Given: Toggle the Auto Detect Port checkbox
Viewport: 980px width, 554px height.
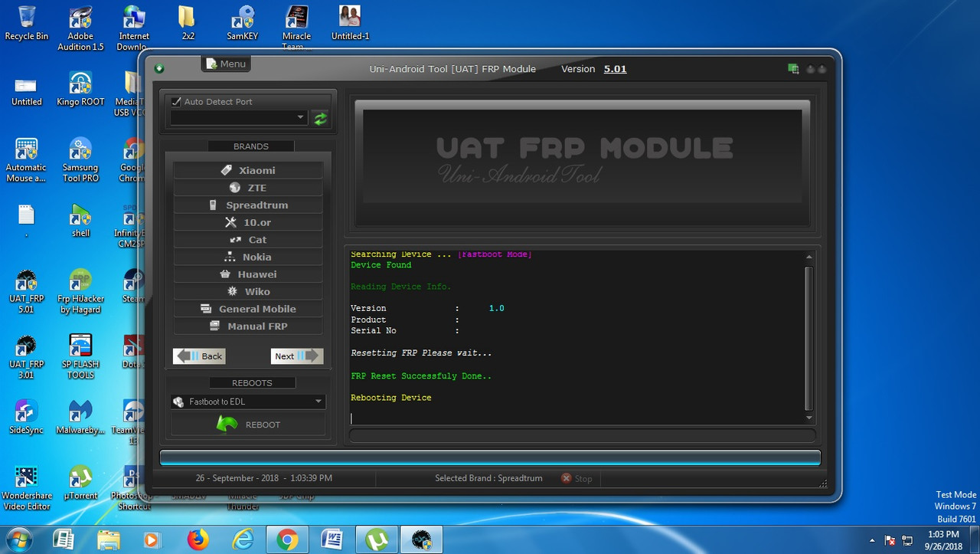Looking at the screenshot, I should (177, 101).
